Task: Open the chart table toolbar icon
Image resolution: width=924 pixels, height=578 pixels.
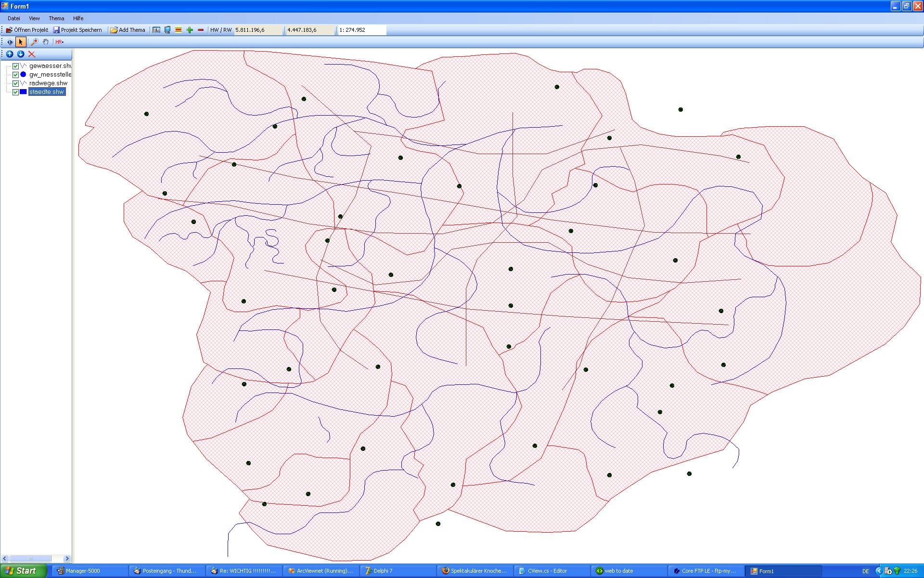Action: click(x=156, y=30)
